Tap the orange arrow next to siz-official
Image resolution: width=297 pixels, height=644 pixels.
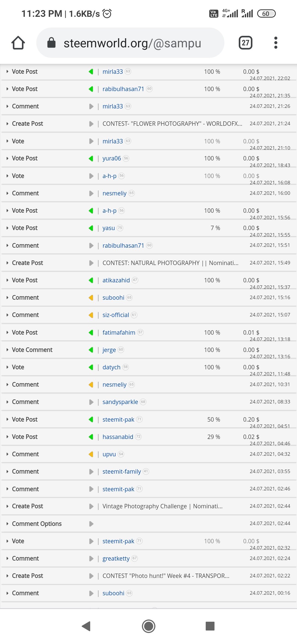pyautogui.click(x=91, y=315)
